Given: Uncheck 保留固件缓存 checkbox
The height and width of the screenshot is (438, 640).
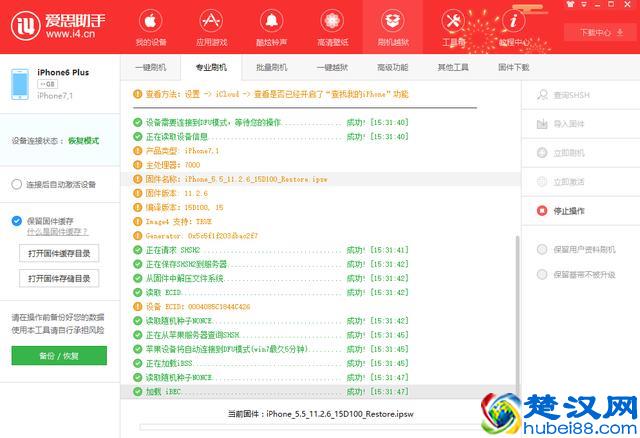Looking at the screenshot, I should pos(16,221).
